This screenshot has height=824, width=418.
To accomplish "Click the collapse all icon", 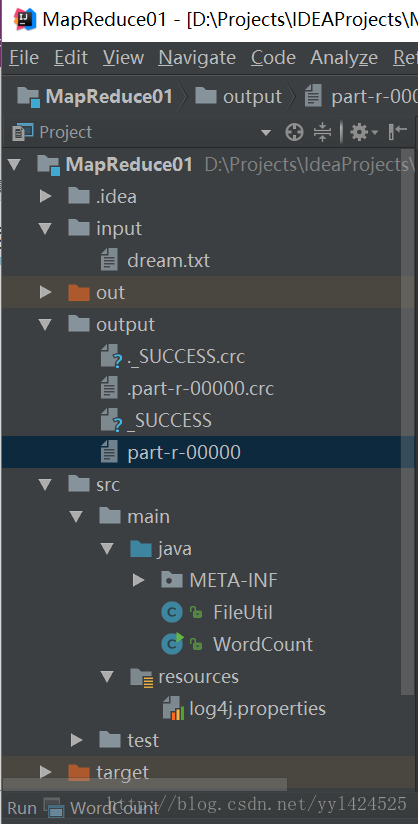I will coord(322,132).
